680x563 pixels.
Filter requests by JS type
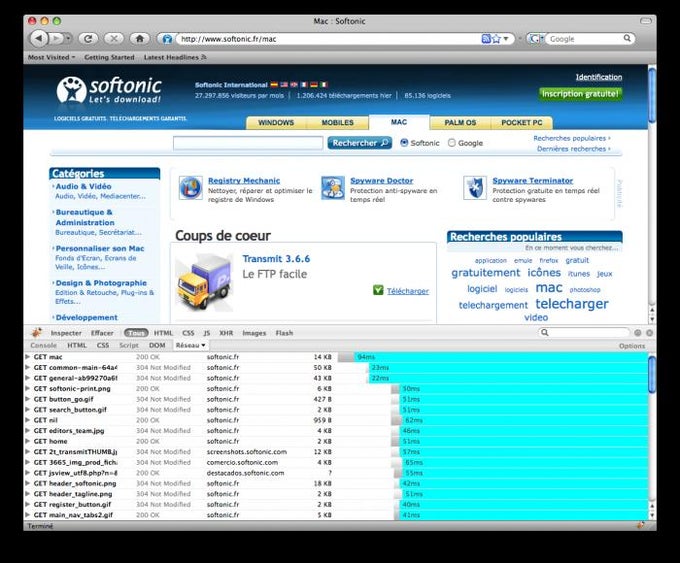tap(207, 333)
